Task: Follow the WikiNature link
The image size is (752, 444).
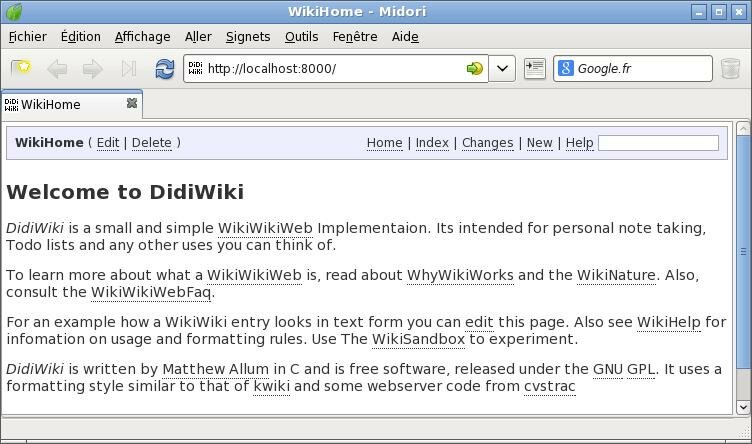Action: (616, 275)
